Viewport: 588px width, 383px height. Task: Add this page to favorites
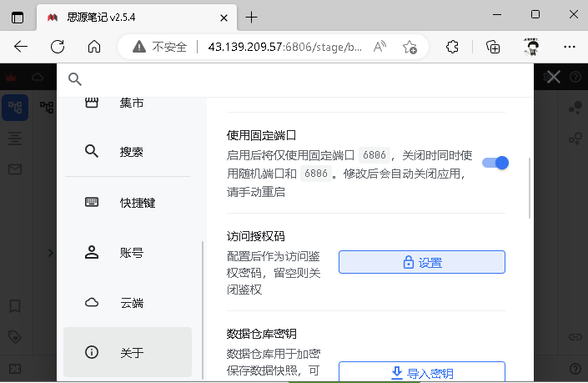[x=410, y=47]
